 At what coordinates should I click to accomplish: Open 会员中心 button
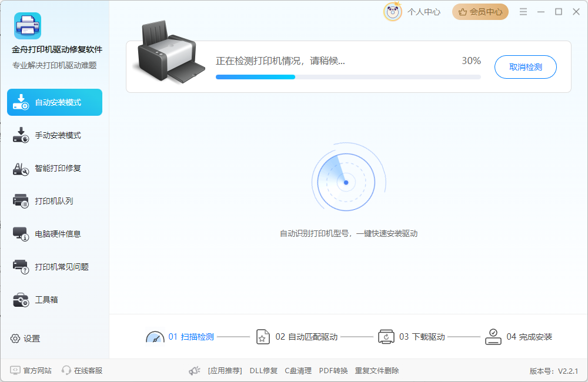point(480,12)
